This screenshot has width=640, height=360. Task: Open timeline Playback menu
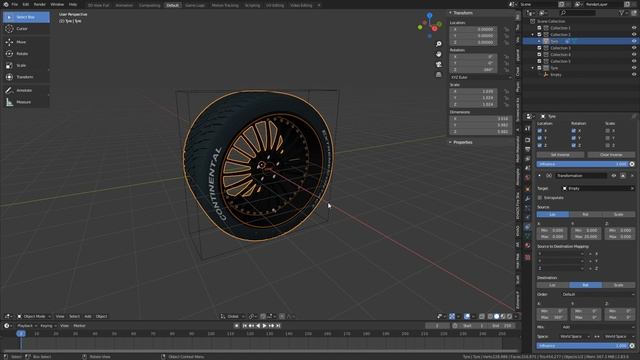(27, 326)
